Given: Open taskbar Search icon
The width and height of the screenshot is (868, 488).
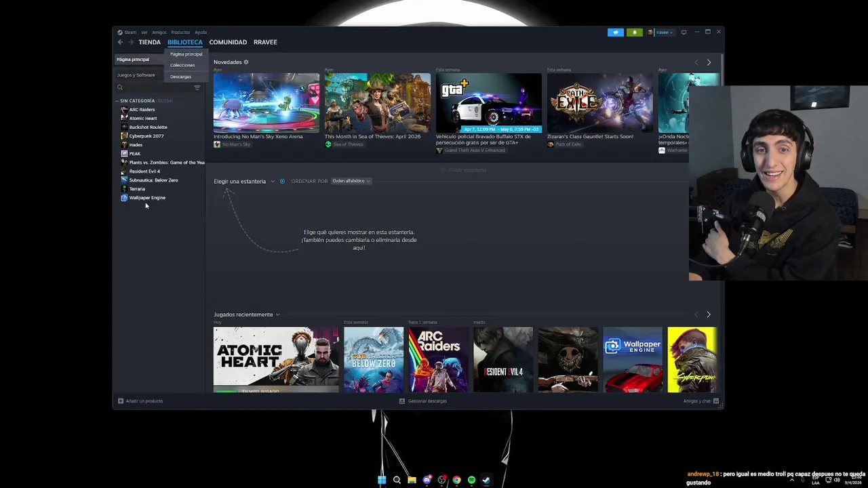Looking at the screenshot, I should pyautogui.click(x=397, y=480).
